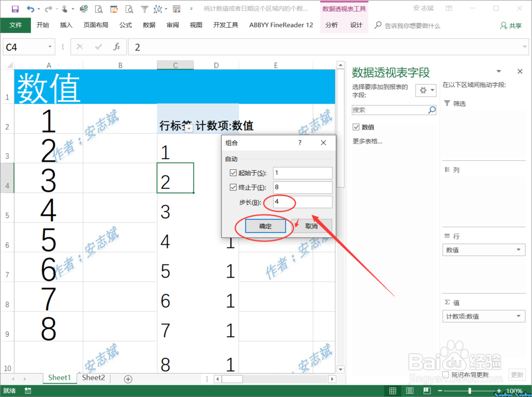This screenshot has height=397, width=532.
Task: Click the formula bar Enter checkmark icon
Action: (98, 47)
